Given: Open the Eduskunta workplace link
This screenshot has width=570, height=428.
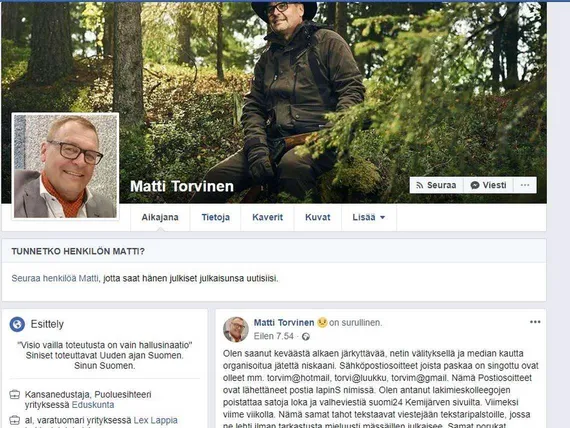Looking at the screenshot, I should click(93, 405).
